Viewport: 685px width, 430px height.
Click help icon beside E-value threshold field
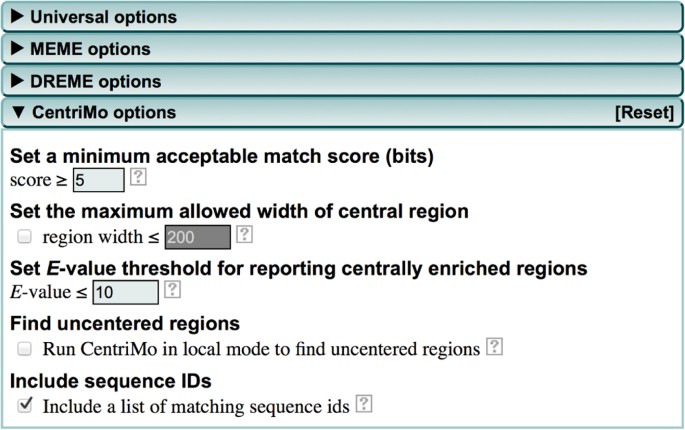click(173, 289)
